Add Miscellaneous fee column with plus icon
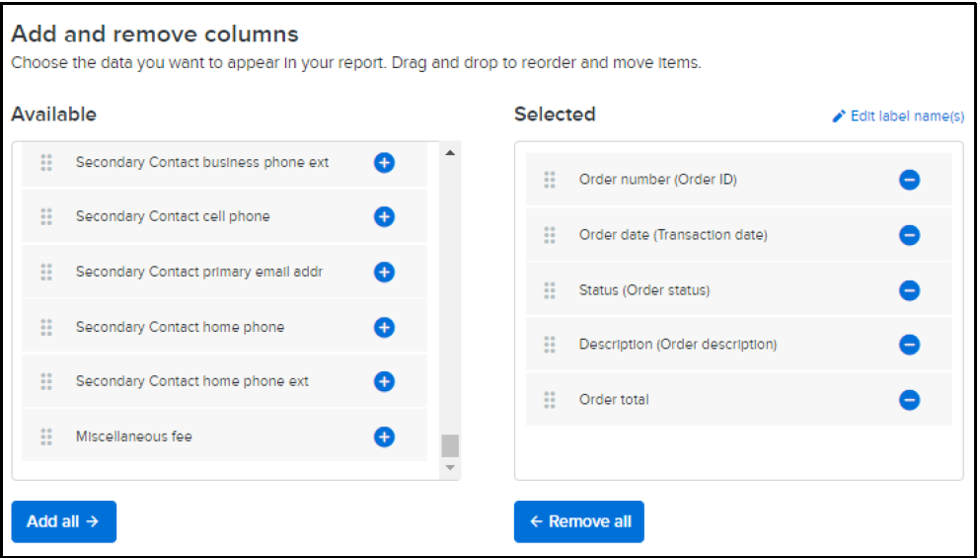Viewport: 980px width, 558px height. [384, 437]
